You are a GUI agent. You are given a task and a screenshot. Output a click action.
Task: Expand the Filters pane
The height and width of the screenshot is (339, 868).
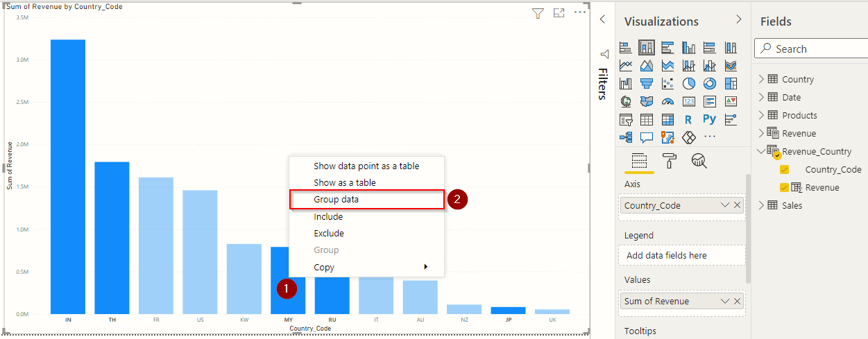coord(602,19)
